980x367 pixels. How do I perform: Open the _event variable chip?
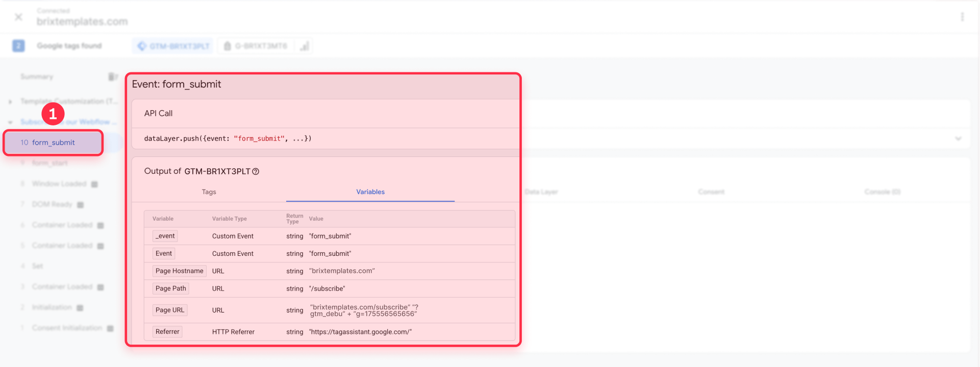pyautogui.click(x=165, y=236)
